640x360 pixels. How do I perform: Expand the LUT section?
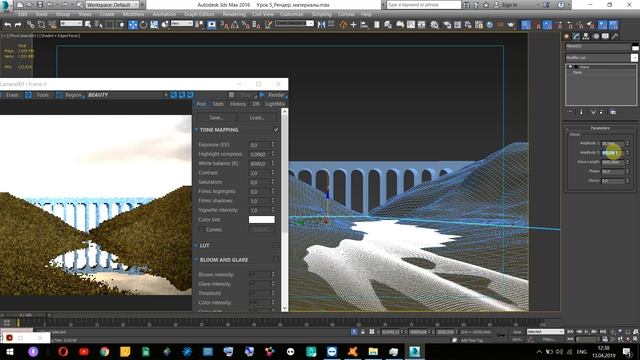[196, 245]
